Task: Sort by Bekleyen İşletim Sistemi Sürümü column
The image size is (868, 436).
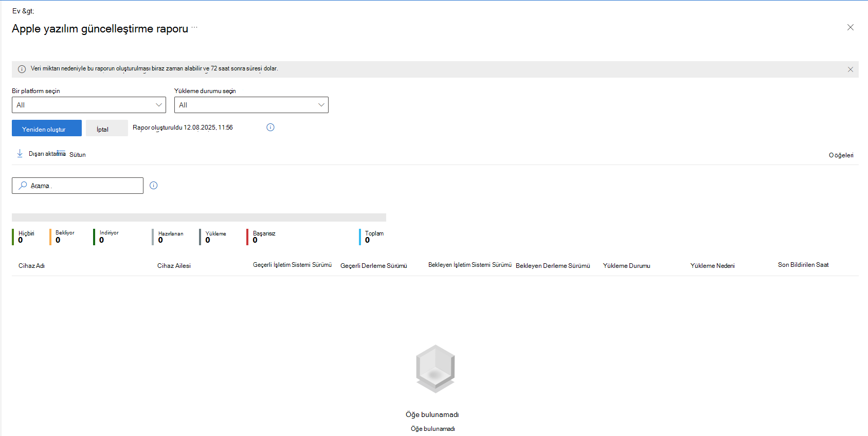Action: (470, 265)
